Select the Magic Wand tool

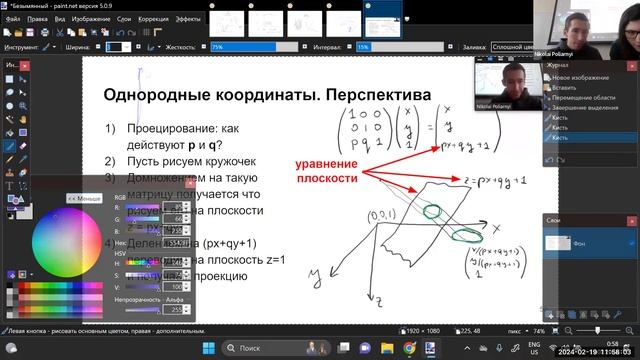click(9, 120)
